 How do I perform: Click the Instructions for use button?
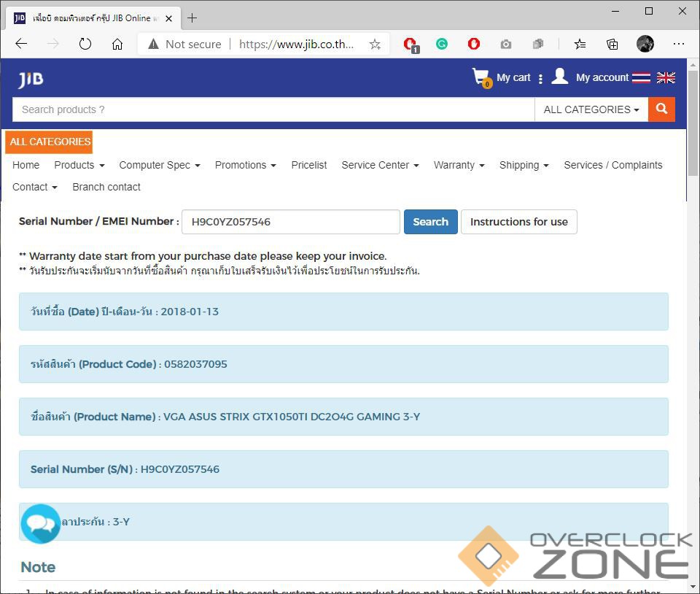pyautogui.click(x=518, y=222)
